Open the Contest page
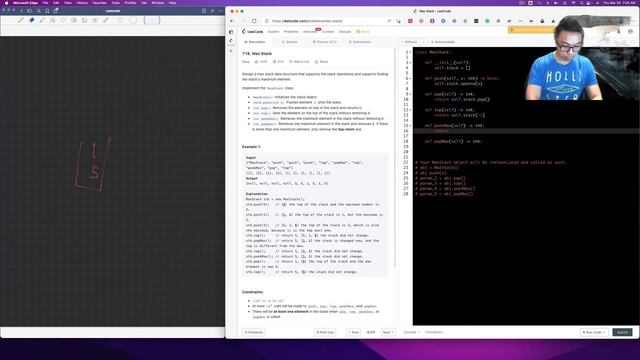640x360 pixels. tap(328, 31)
